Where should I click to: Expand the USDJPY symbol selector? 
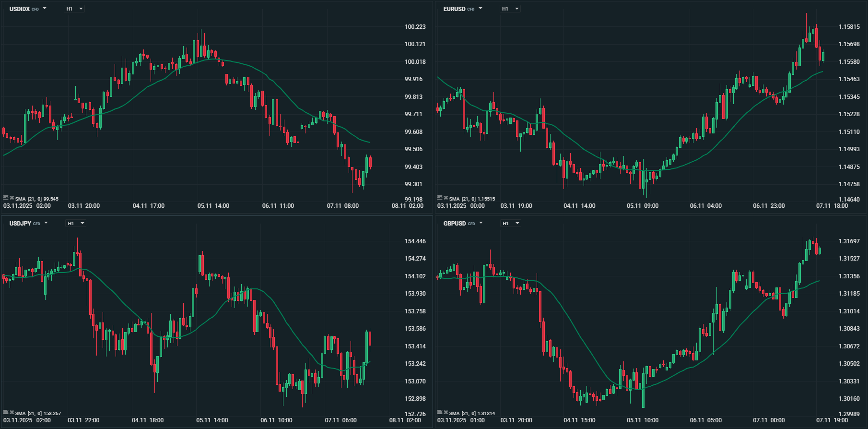[x=46, y=223]
